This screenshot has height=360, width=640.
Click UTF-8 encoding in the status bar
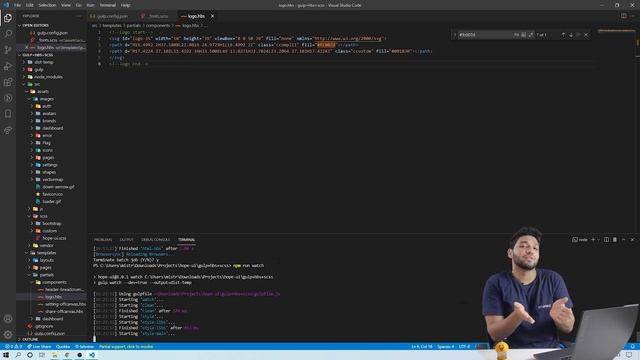[464, 347]
